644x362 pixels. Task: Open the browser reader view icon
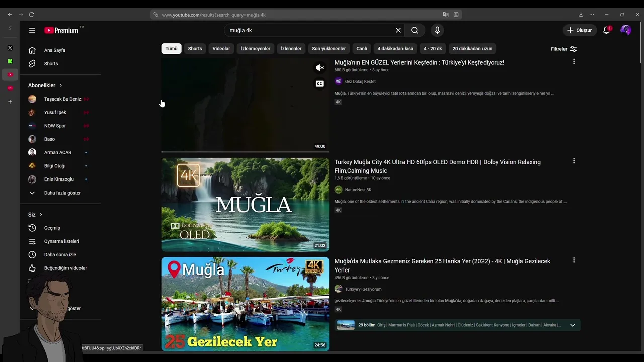(x=456, y=15)
